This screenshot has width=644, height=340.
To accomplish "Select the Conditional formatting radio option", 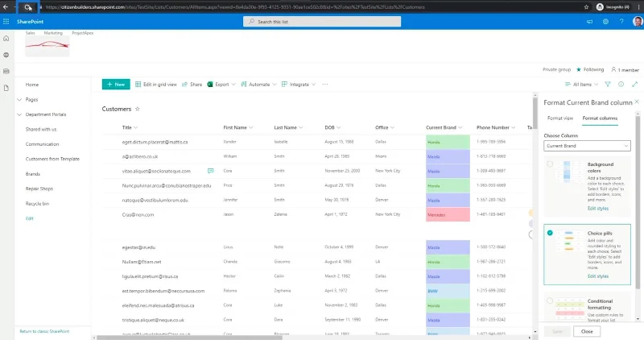I will click(550, 301).
